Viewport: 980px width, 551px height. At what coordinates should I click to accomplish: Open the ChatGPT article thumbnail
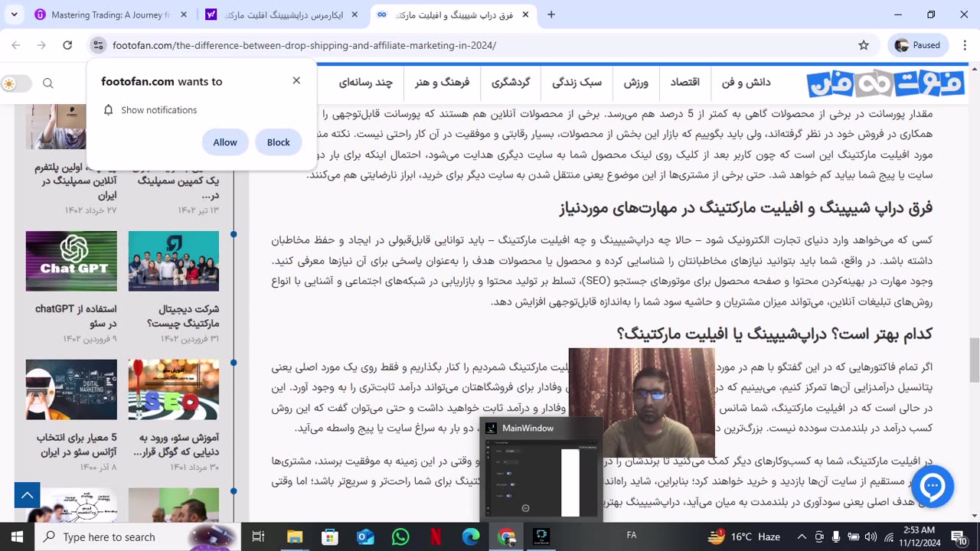pos(71,261)
